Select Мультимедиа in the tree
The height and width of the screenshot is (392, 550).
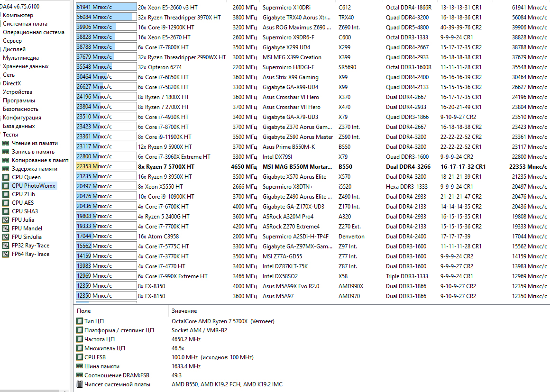click(21, 57)
